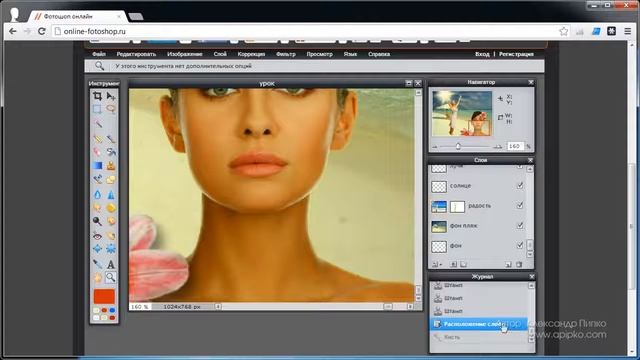Select the Hand pan tool
The image size is (640, 360).
97,278
